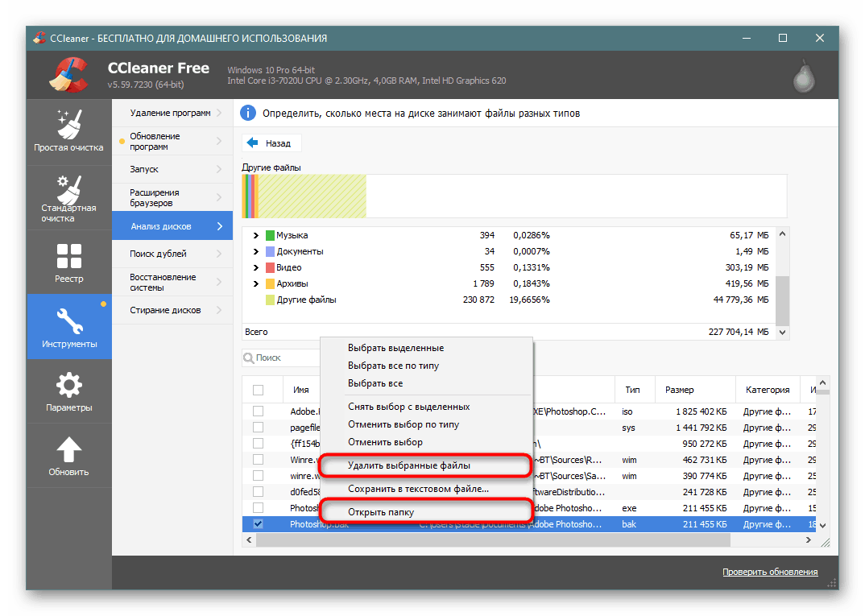Choose Открыть папку menu entry
865x616 pixels.
pos(426,512)
